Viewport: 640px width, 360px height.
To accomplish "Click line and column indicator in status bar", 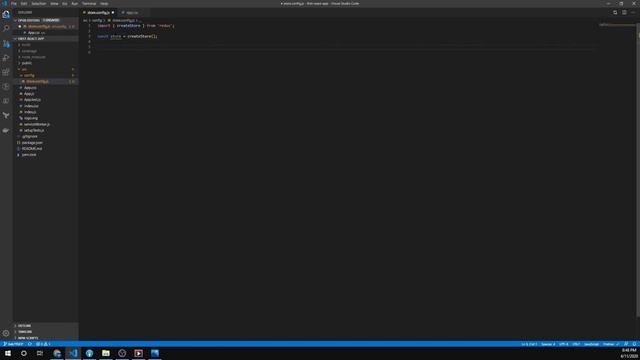I will (x=529, y=344).
